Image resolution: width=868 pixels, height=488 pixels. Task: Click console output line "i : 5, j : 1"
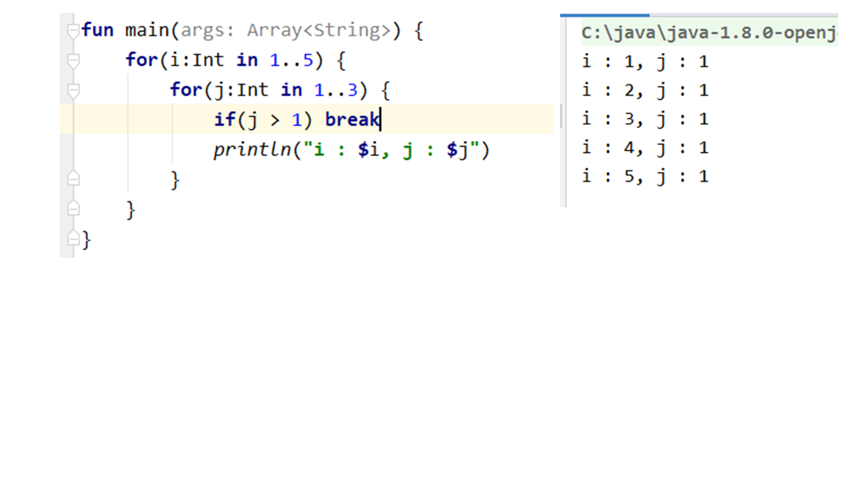click(x=645, y=177)
